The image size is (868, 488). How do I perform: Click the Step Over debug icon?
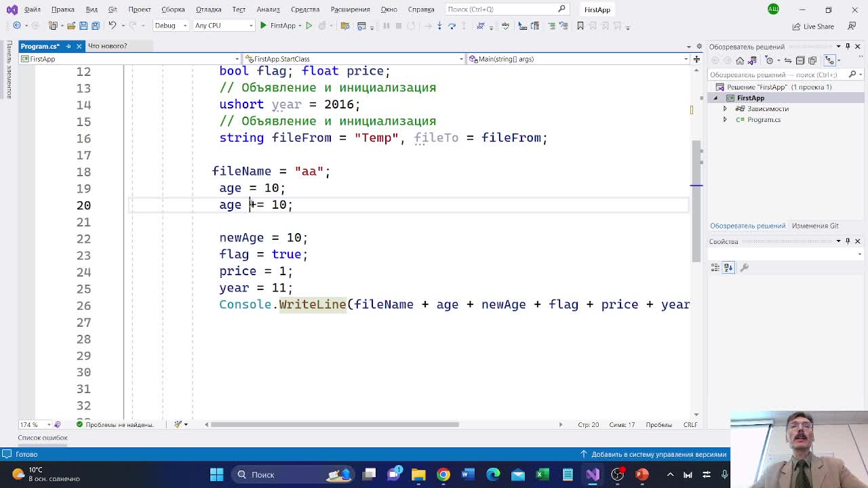(x=452, y=26)
